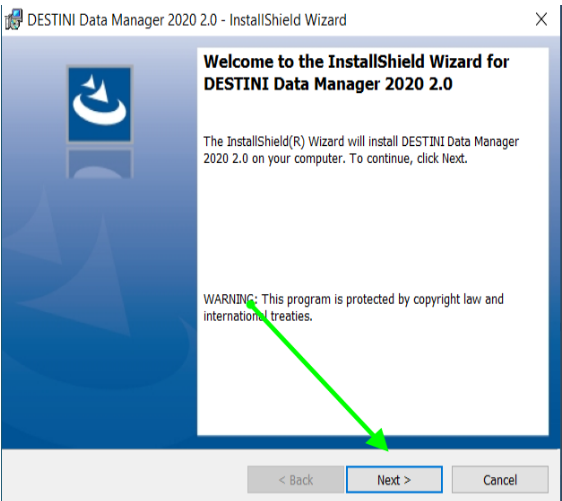
Task: Click the 'To continue, click Next' paragraph
Action: tap(361, 150)
